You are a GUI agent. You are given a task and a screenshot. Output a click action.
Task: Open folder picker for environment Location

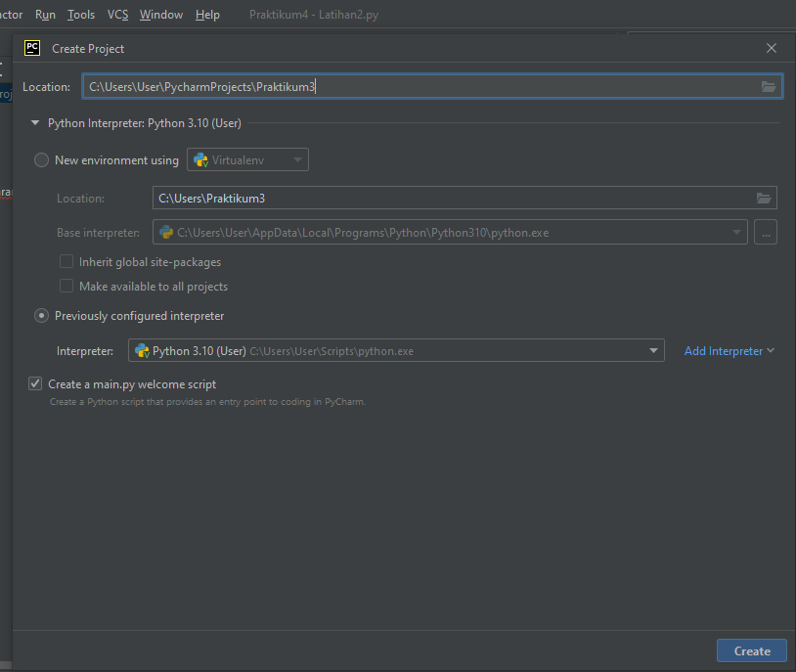click(x=764, y=198)
